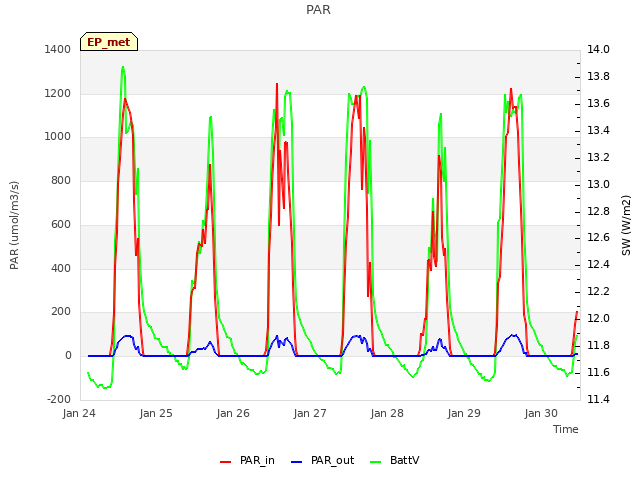
Task: Toggle BattV series in legend
Action: [394, 460]
